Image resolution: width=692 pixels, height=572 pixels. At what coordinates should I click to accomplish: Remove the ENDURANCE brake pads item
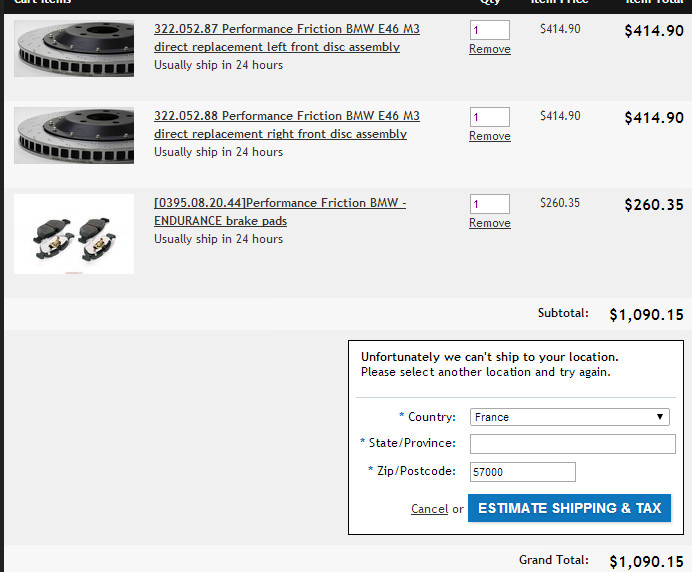[489, 223]
